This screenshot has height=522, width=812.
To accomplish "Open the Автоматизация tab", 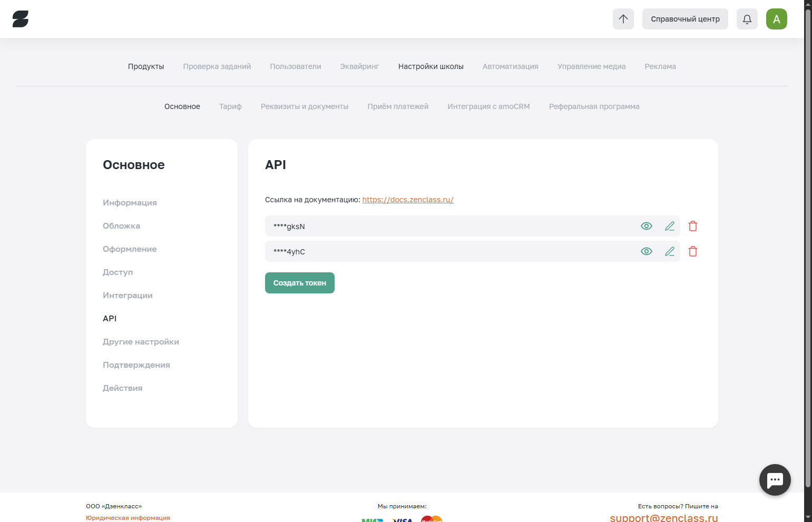I will click(511, 66).
